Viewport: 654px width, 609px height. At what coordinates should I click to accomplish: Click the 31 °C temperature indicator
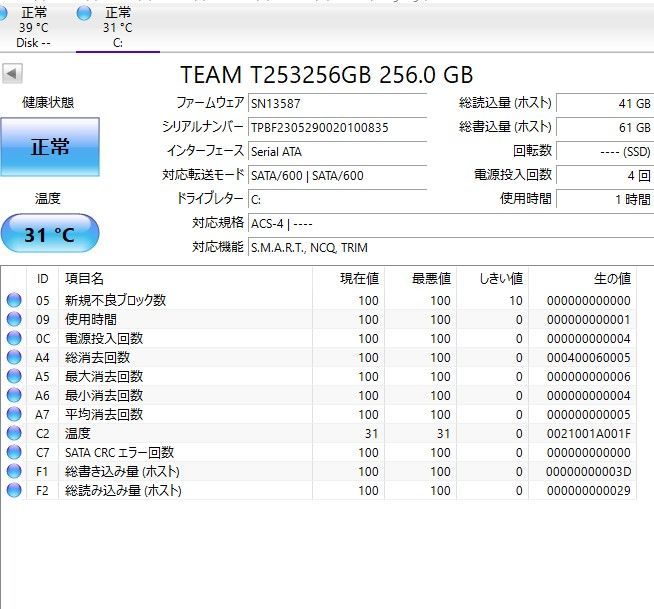tap(50, 235)
